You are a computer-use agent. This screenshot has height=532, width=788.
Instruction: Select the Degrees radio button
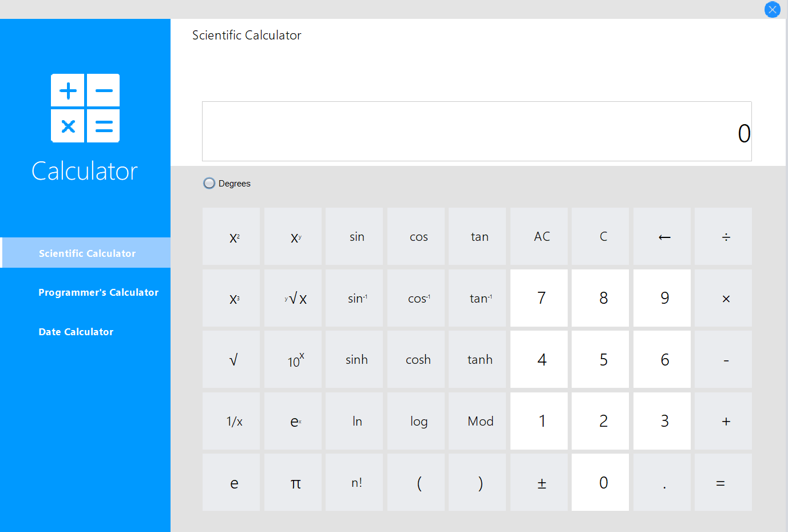[x=209, y=183]
